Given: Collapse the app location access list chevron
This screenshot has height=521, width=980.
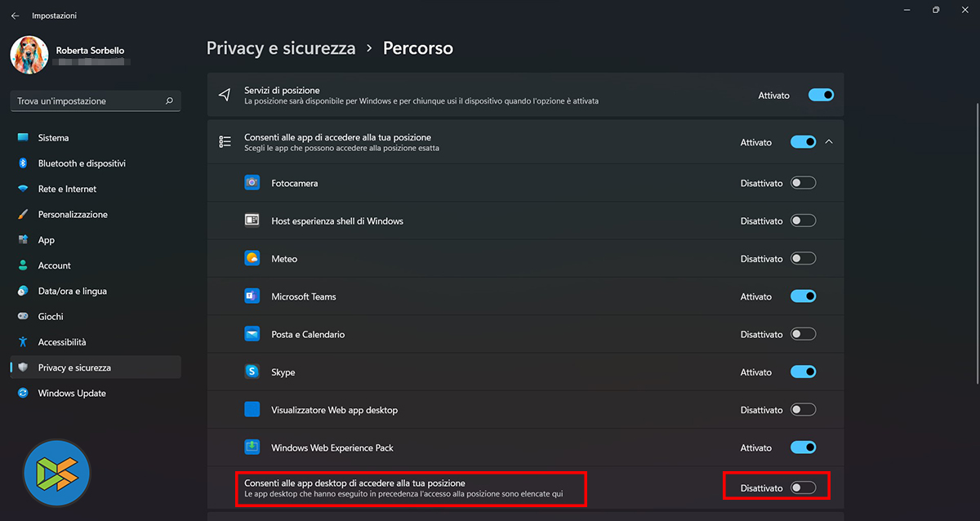Looking at the screenshot, I should [x=829, y=142].
